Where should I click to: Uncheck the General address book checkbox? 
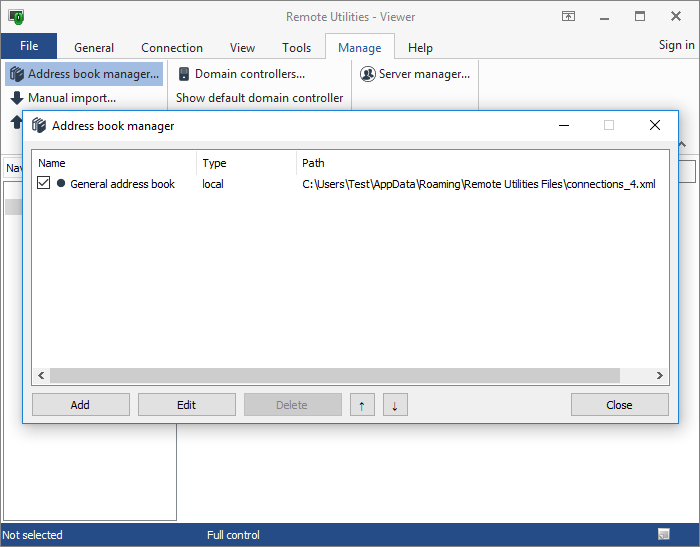(43, 183)
